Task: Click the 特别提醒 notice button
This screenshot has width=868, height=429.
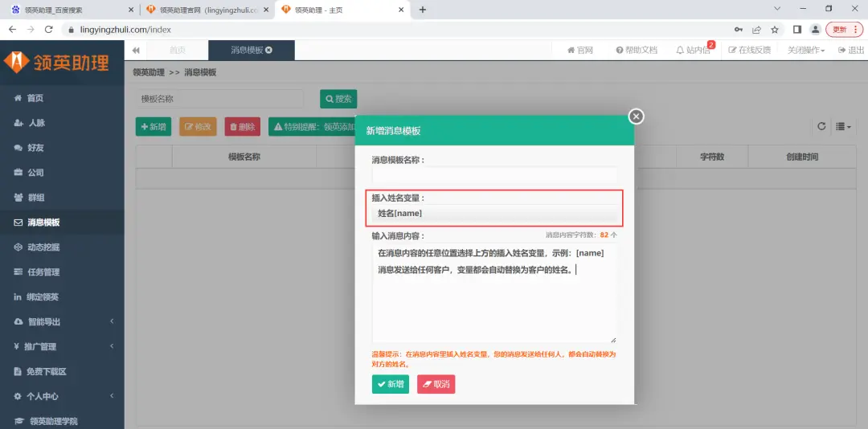Action: pos(312,127)
